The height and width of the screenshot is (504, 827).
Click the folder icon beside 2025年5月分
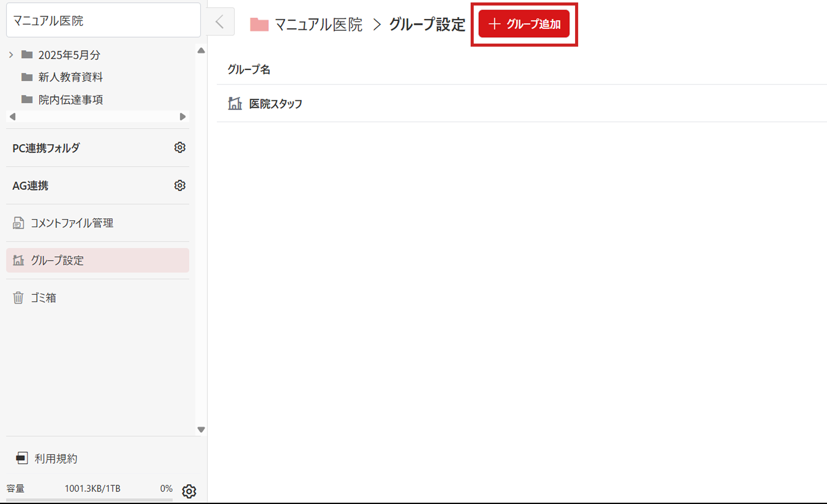[x=27, y=54]
